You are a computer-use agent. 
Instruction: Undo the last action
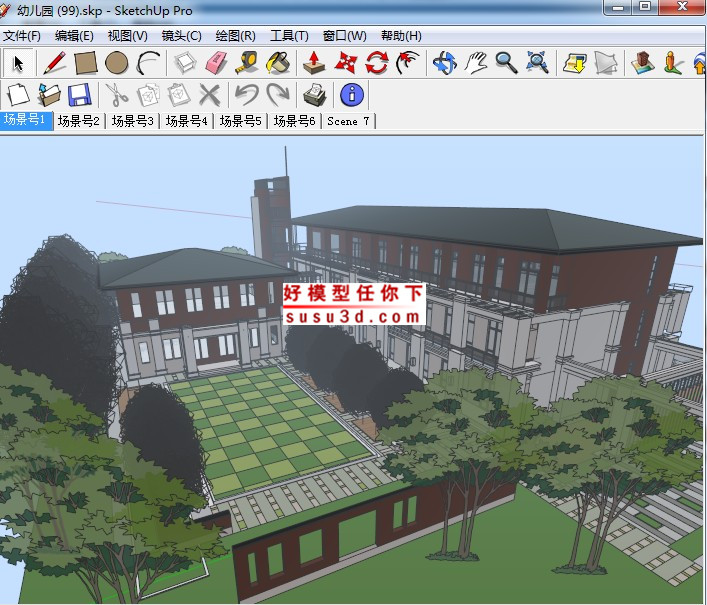(246, 95)
